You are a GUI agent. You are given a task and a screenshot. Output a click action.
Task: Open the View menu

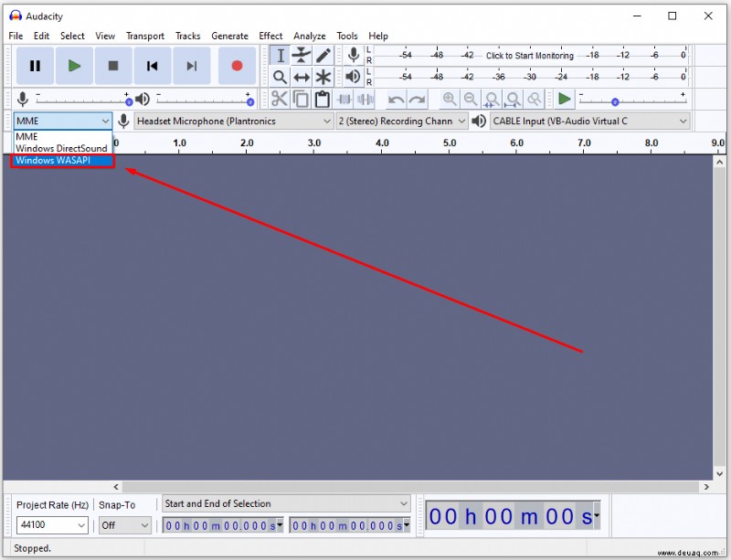(x=105, y=36)
